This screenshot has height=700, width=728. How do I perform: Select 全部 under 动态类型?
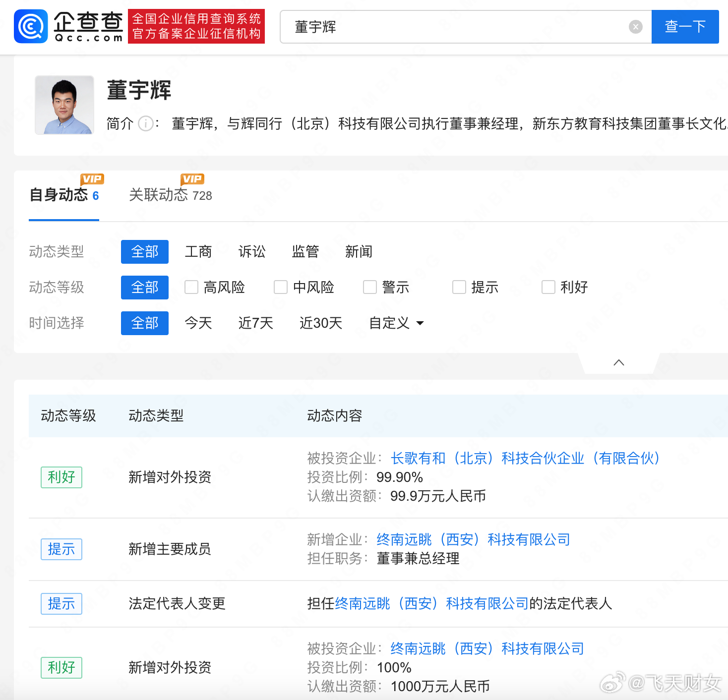click(145, 252)
